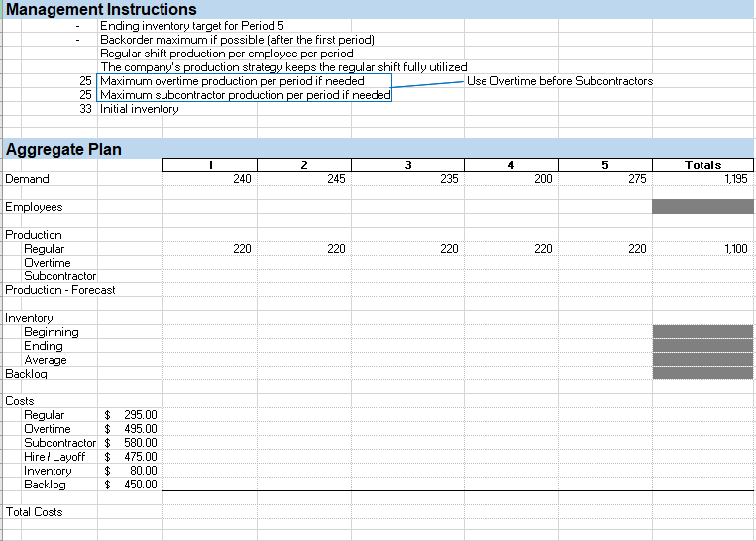Click the Employees row label
This screenshot has width=756, height=541.
34,207
